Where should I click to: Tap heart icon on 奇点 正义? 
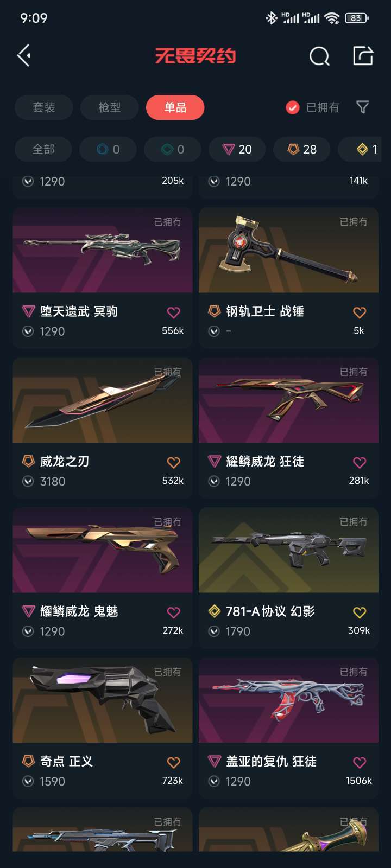point(173,763)
